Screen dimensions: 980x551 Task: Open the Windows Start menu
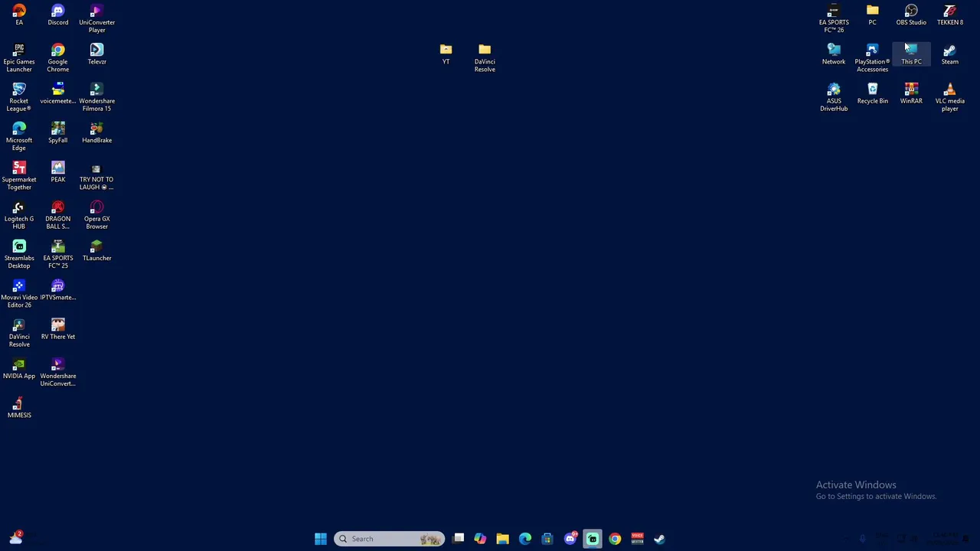[321, 539]
